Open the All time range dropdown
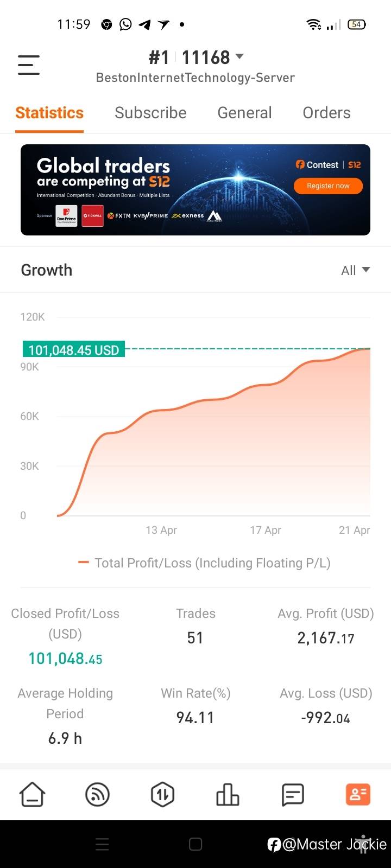The image size is (391, 868). (355, 270)
